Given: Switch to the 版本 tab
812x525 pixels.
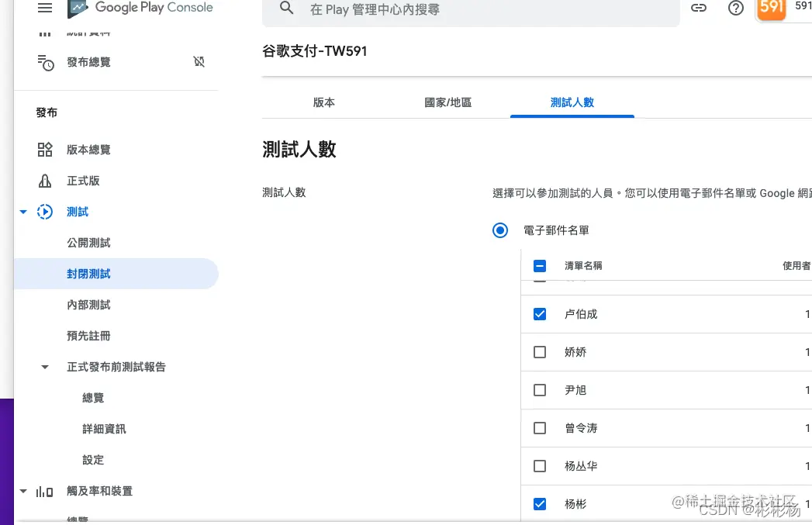Looking at the screenshot, I should (324, 102).
